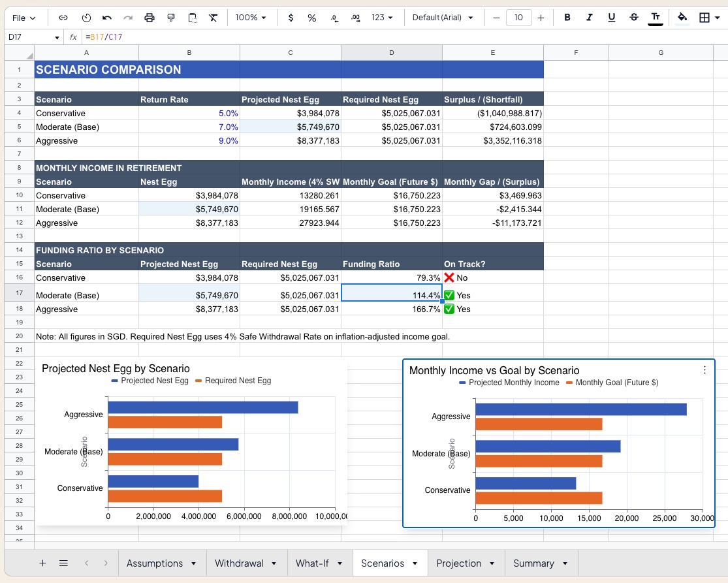
Task: Click cell showing 114.4% funding ratio
Action: pyautogui.click(x=391, y=293)
